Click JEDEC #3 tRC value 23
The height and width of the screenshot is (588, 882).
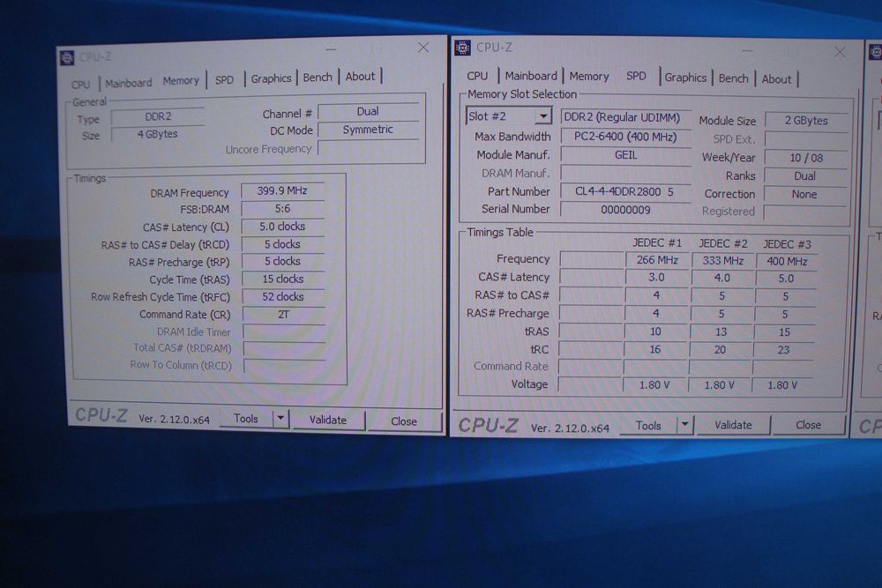point(783,350)
